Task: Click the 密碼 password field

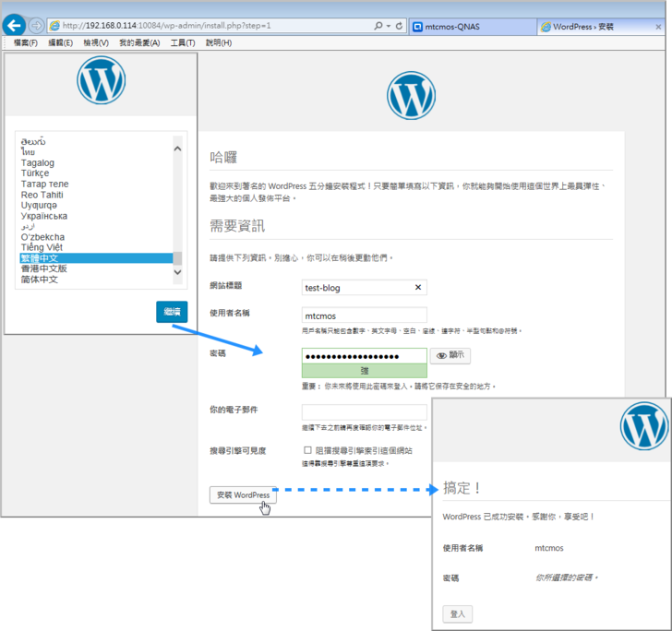Action: (x=364, y=356)
